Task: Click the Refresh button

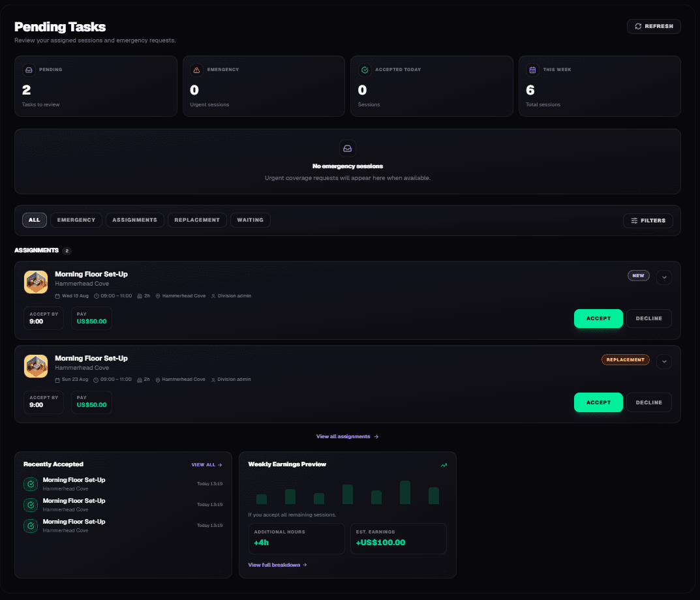Action: point(654,26)
